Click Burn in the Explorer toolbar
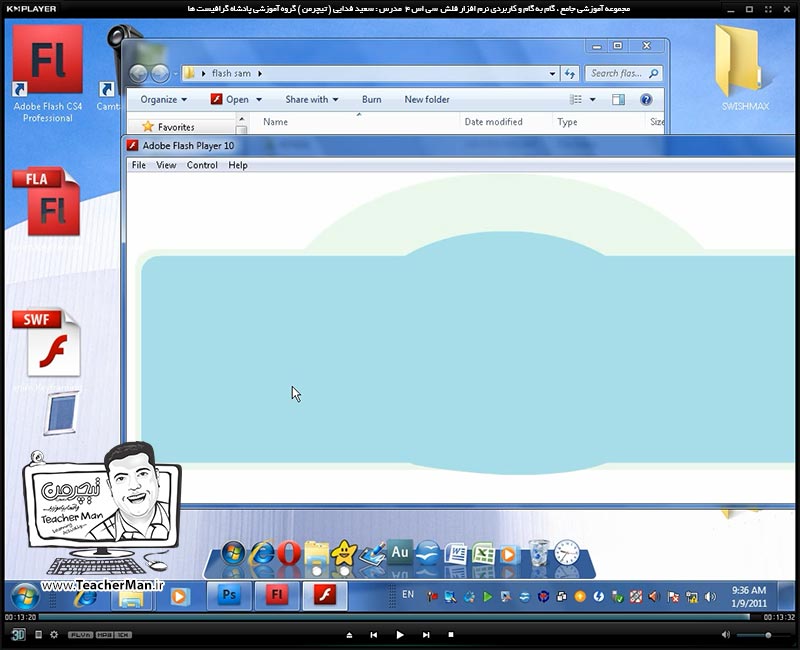The width and height of the screenshot is (800, 650). point(371,99)
